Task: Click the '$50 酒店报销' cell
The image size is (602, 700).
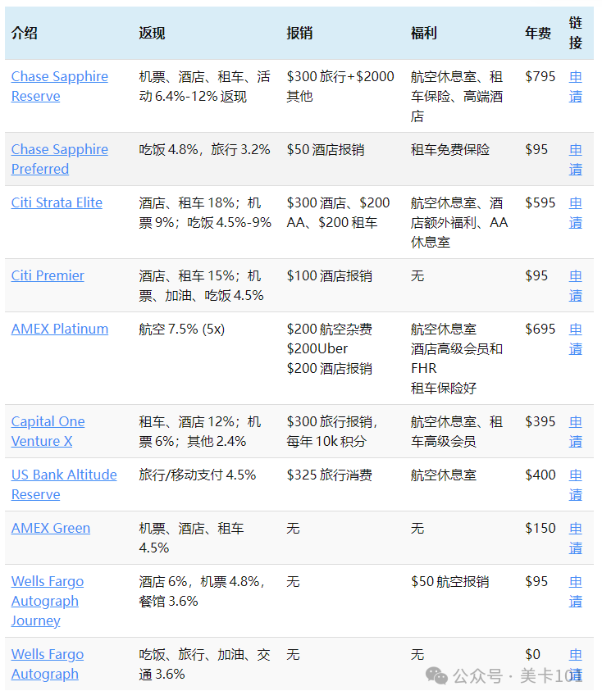Action: [326, 149]
